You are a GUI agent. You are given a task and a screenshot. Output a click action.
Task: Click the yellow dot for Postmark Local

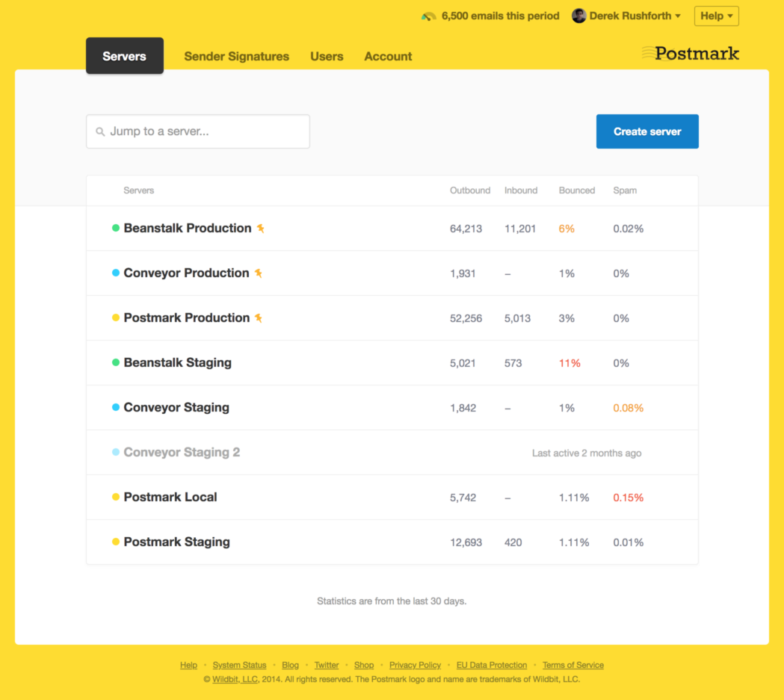click(116, 497)
